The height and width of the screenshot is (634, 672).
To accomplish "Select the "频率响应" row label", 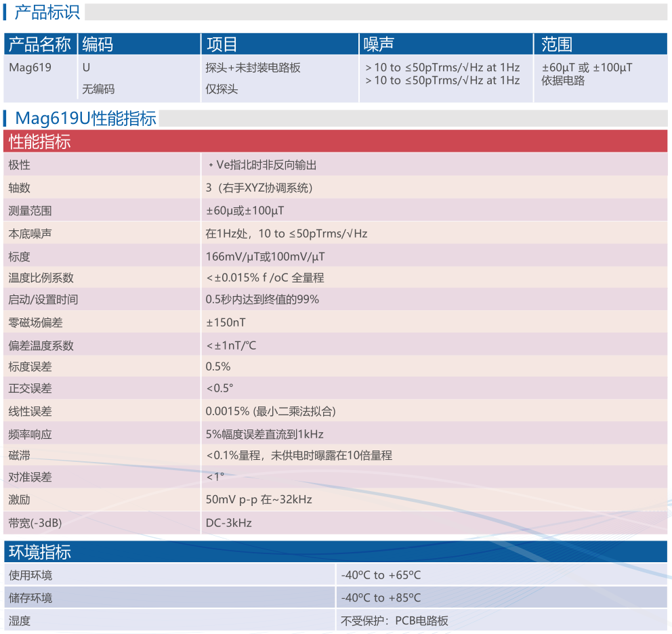I will click(30, 435).
